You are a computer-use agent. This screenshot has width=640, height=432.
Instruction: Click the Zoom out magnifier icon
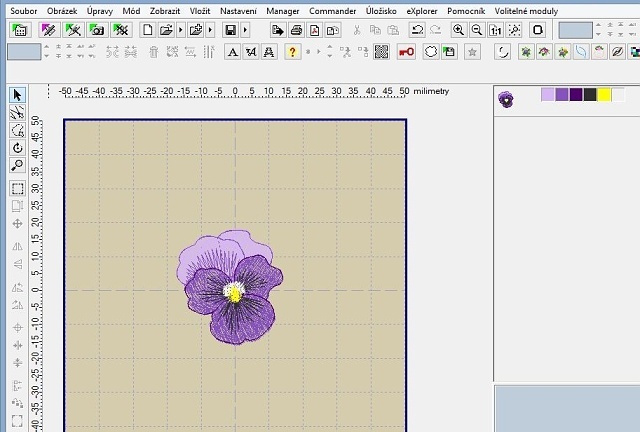coord(476,30)
